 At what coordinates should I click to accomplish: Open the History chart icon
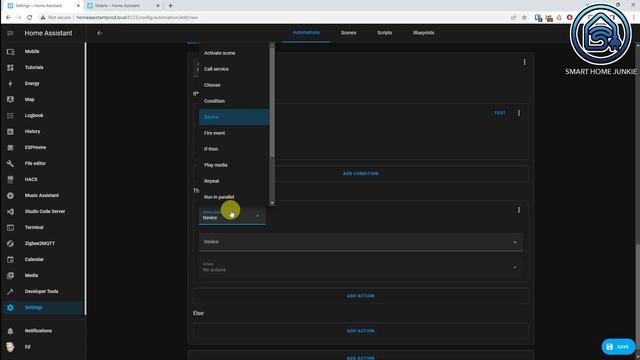point(10,131)
